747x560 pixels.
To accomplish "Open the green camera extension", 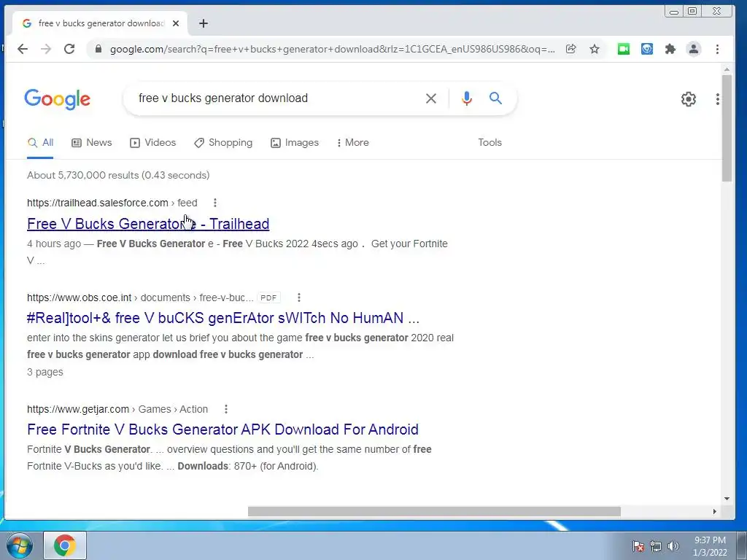I will 624,49.
